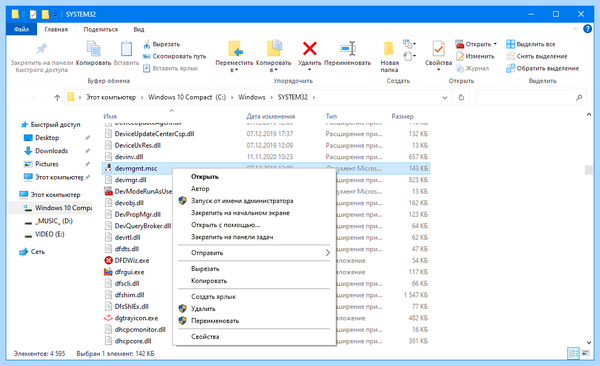
Task: Switch to the Главная tab
Action: 56,29
